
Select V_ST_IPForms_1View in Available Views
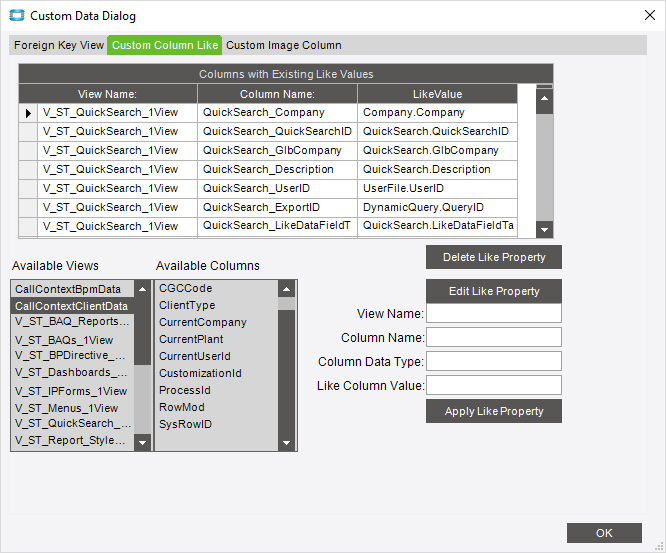[72, 391]
